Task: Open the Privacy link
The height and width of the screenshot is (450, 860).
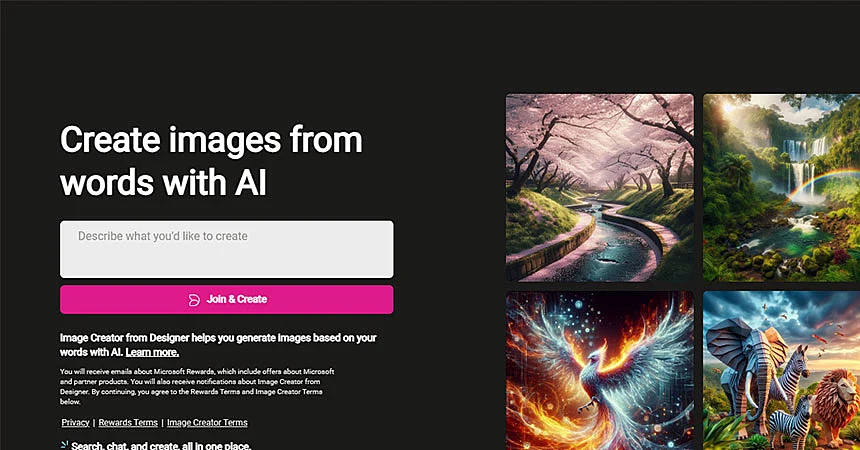Action: coord(75,423)
